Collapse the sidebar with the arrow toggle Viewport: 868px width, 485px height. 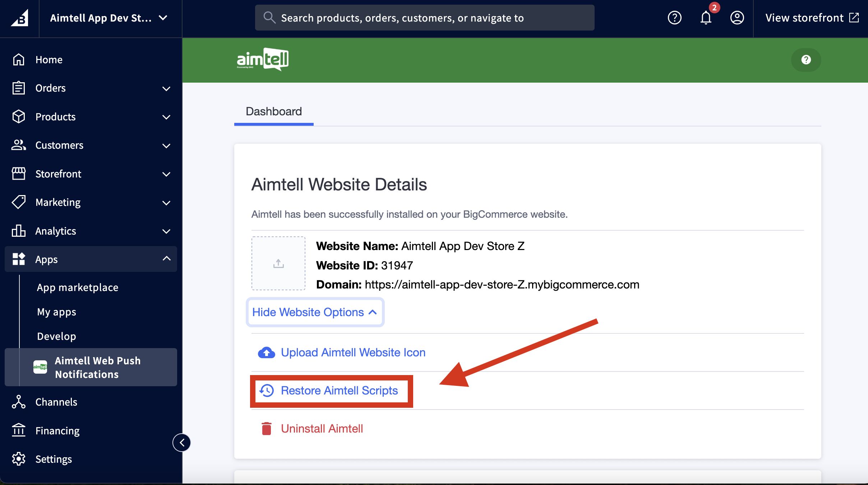coord(182,443)
